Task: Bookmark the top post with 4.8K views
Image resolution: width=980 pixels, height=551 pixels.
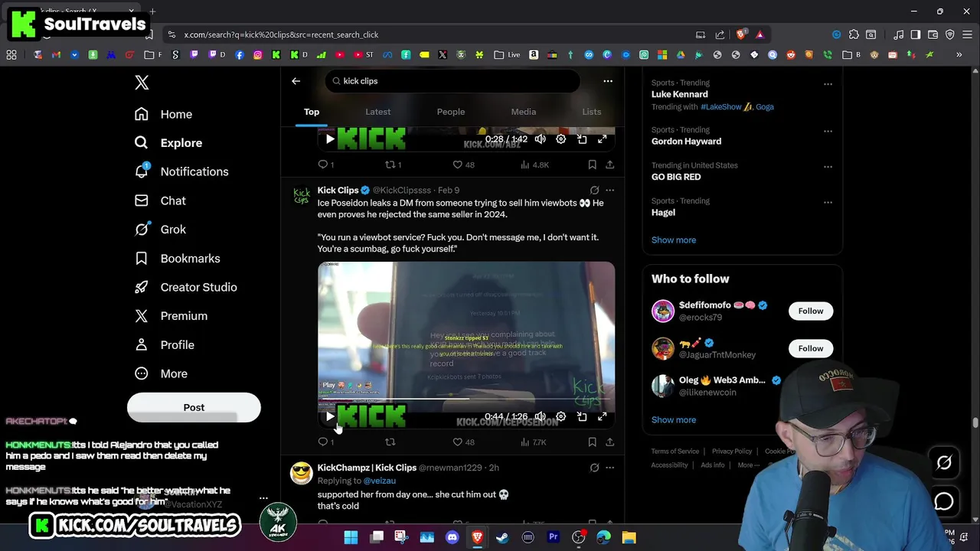Action: click(592, 165)
